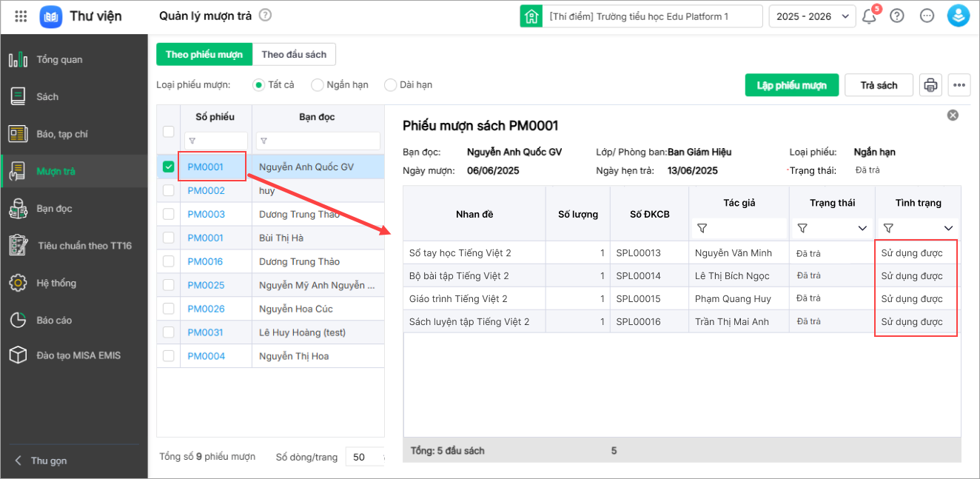Open loan slip PM0025 link
Image resolution: width=980 pixels, height=479 pixels.
click(x=206, y=285)
